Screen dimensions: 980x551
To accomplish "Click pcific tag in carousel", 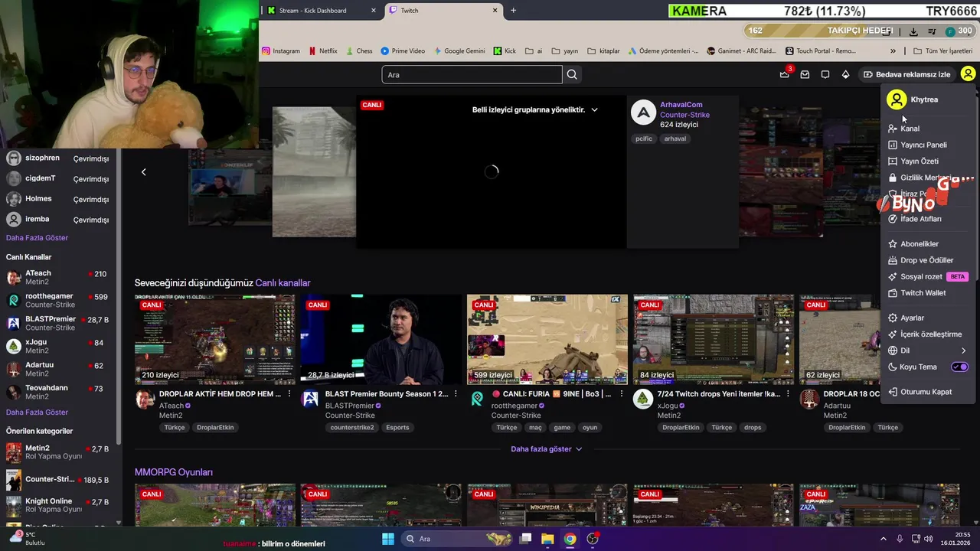I will point(643,139).
